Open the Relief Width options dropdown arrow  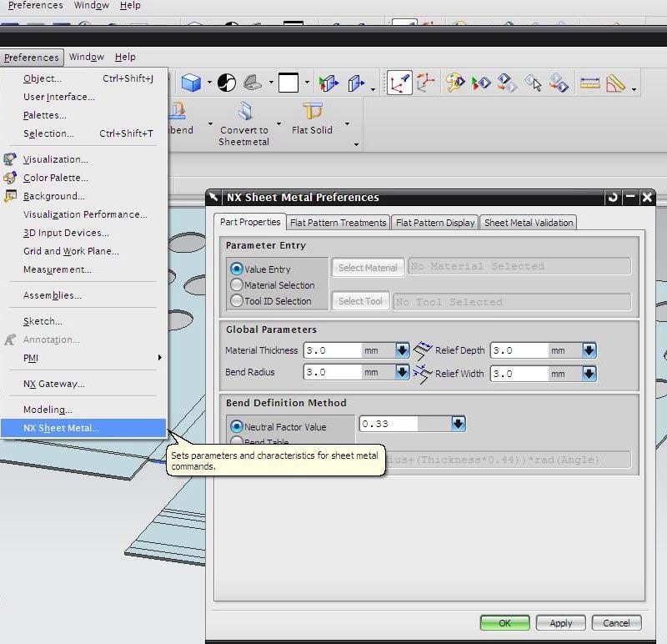pyautogui.click(x=589, y=374)
